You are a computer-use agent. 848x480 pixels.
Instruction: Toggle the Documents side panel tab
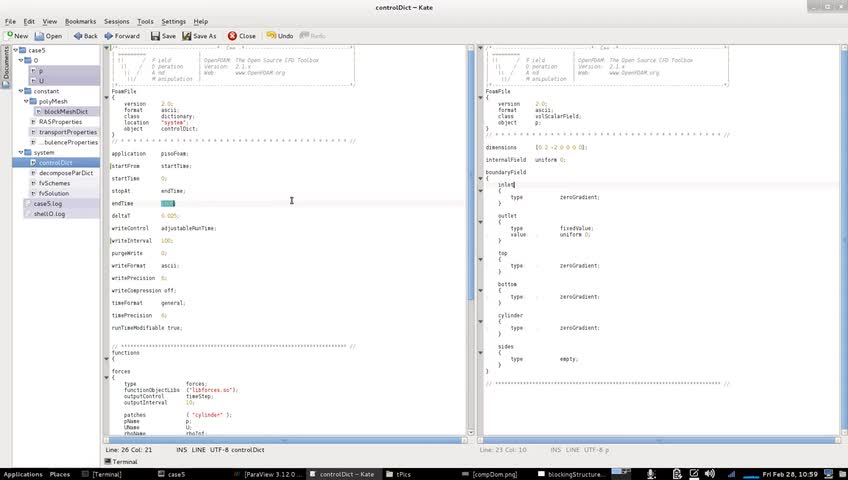pos(5,67)
